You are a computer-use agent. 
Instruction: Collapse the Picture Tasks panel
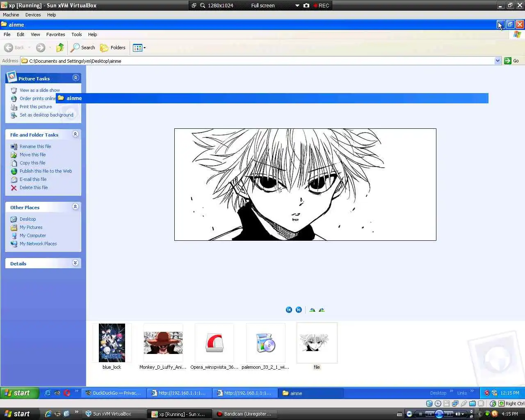[x=75, y=78]
